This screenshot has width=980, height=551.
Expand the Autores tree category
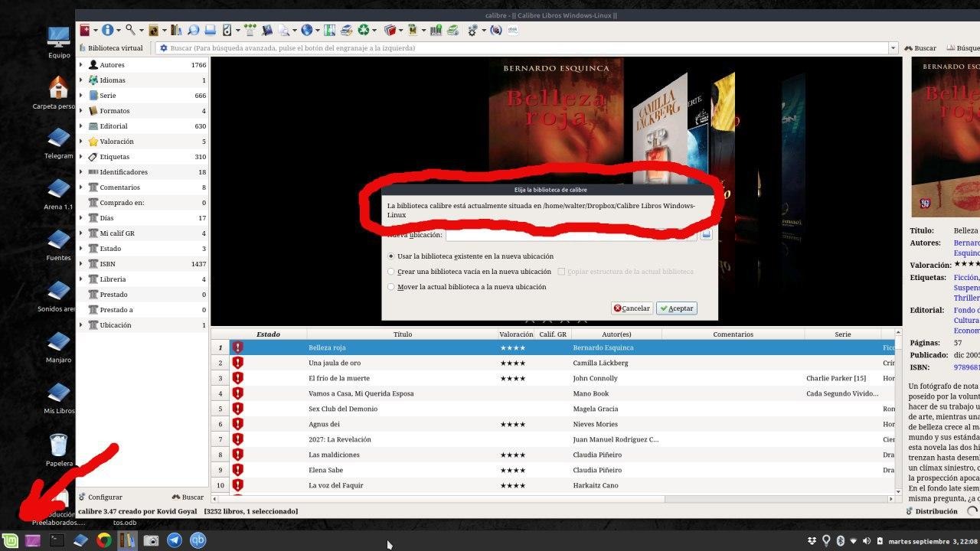[80, 65]
